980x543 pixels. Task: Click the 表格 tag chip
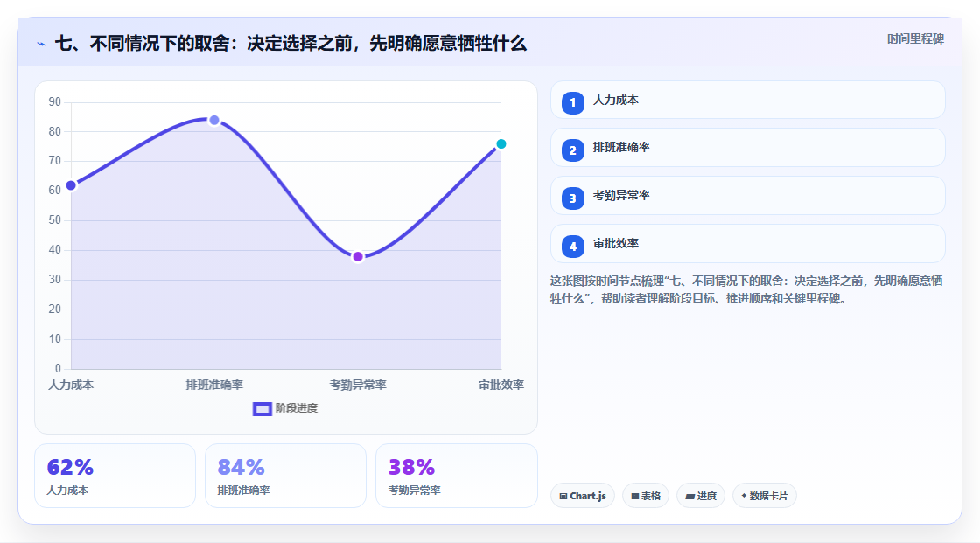646,496
